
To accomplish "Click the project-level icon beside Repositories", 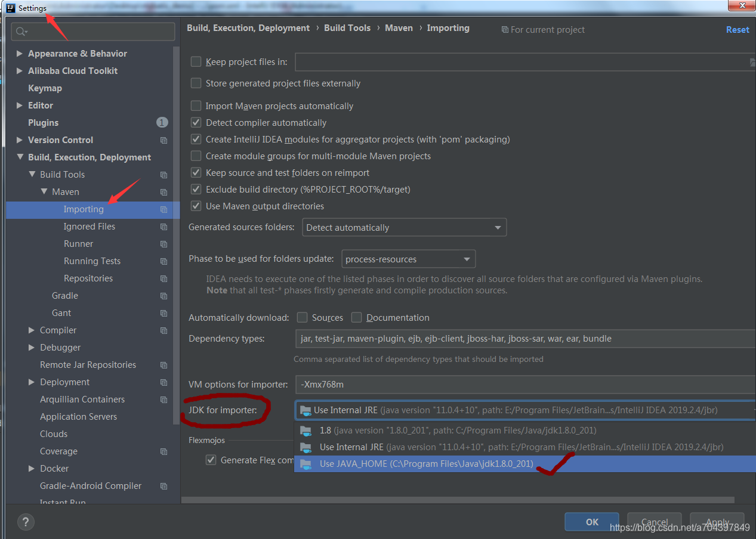I will click(163, 278).
